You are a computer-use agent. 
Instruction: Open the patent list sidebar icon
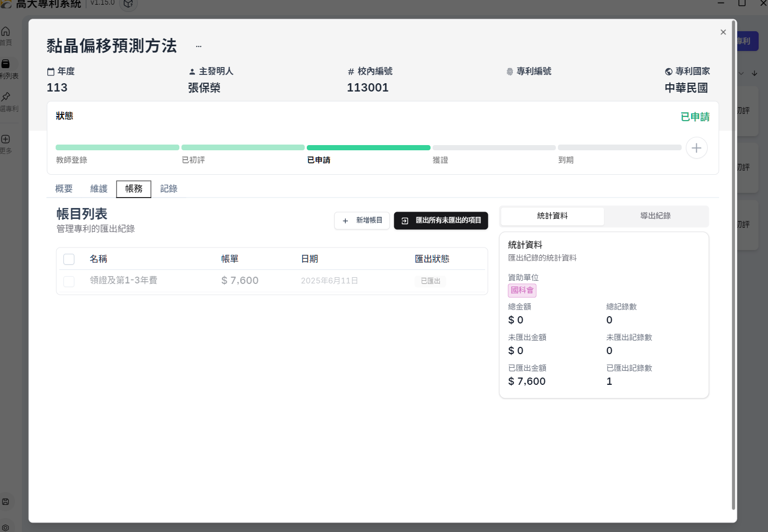pos(6,64)
